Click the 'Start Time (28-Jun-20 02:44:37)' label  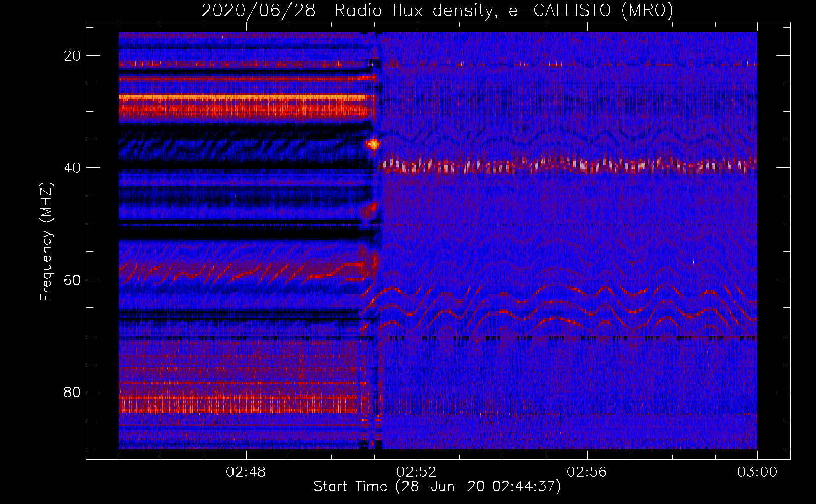click(x=437, y=487)
